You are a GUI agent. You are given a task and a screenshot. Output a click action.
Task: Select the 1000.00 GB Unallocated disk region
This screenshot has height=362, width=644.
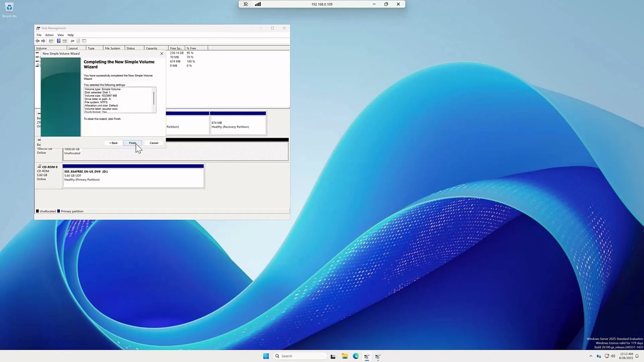point(176,151)
